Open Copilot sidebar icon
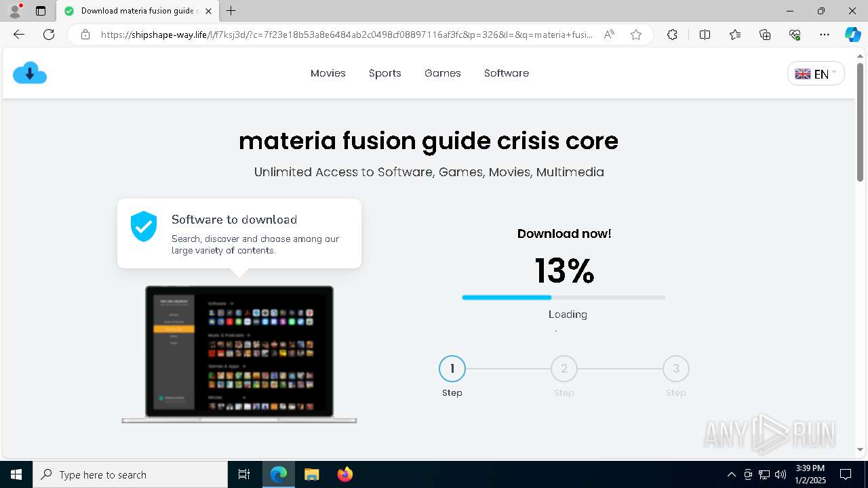 (x=852, y=35)
